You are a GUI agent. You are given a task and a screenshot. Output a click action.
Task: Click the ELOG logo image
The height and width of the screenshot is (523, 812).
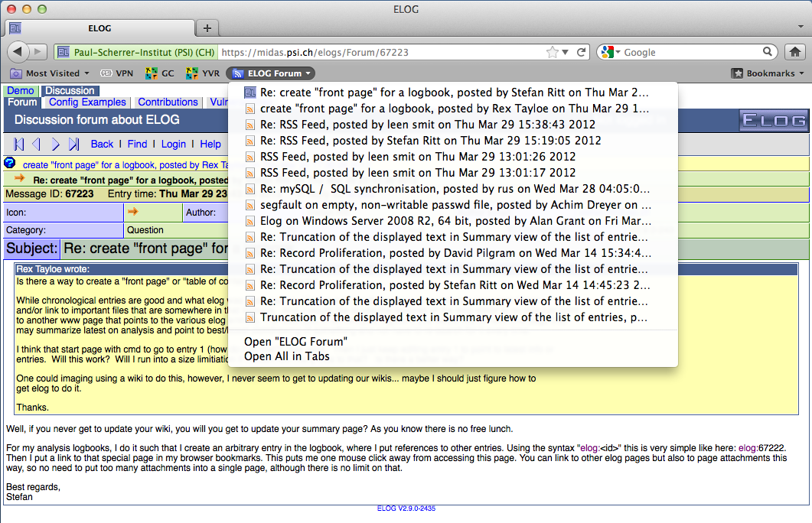click(774, 120)
